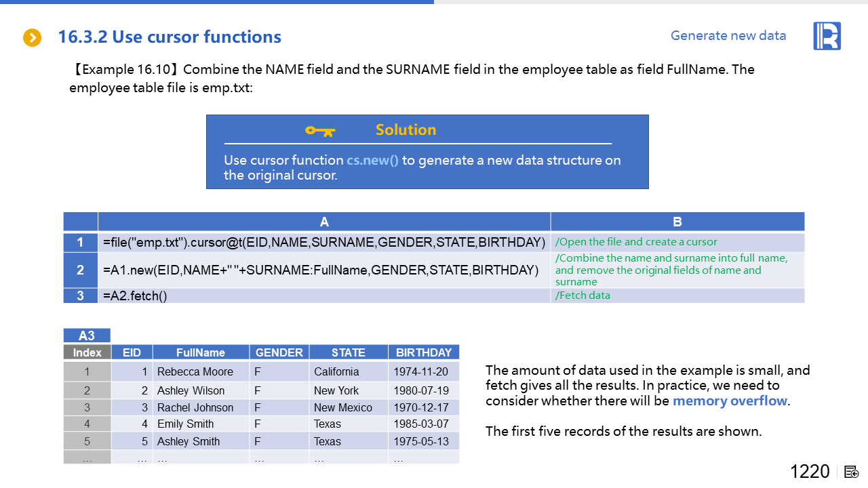The image size is (868, 488).
Task: Select column A header in code grid
Action: tap(324, 222)
